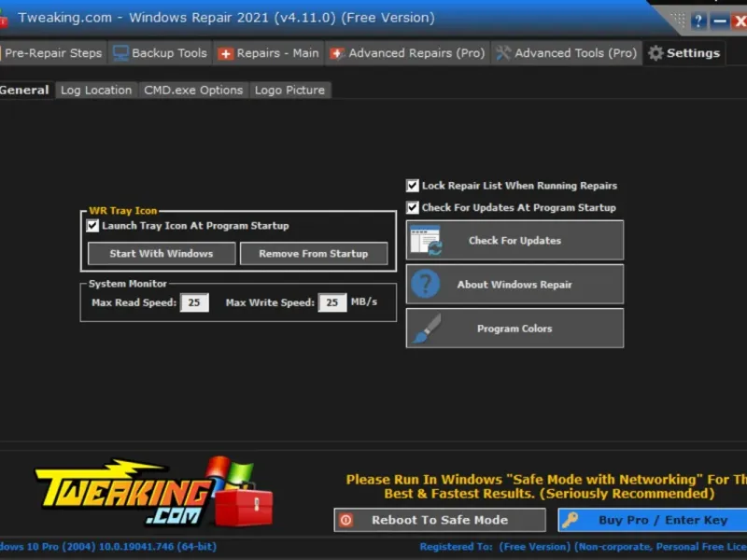Open About Windows Repair
This screenshot has height=560, width=747.
coord(514,285)
